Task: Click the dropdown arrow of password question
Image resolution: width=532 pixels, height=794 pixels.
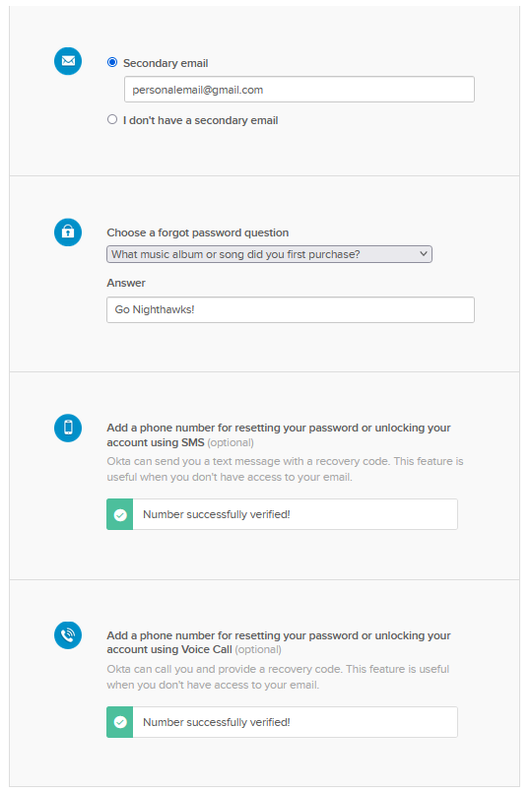Action: [424, 254]
